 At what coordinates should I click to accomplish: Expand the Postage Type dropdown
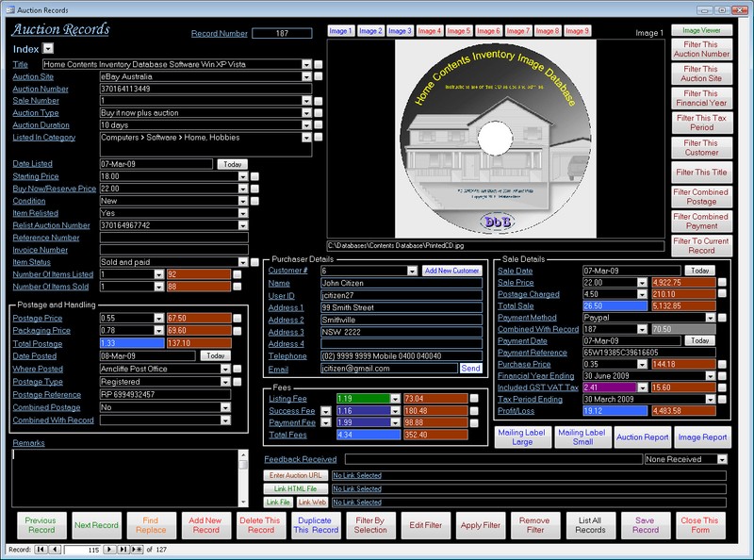click(x=225, y=382)
